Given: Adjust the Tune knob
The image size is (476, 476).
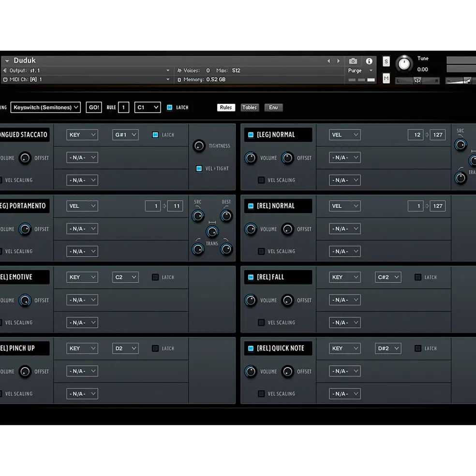Looking at the screenshot, I should (404, 64).
